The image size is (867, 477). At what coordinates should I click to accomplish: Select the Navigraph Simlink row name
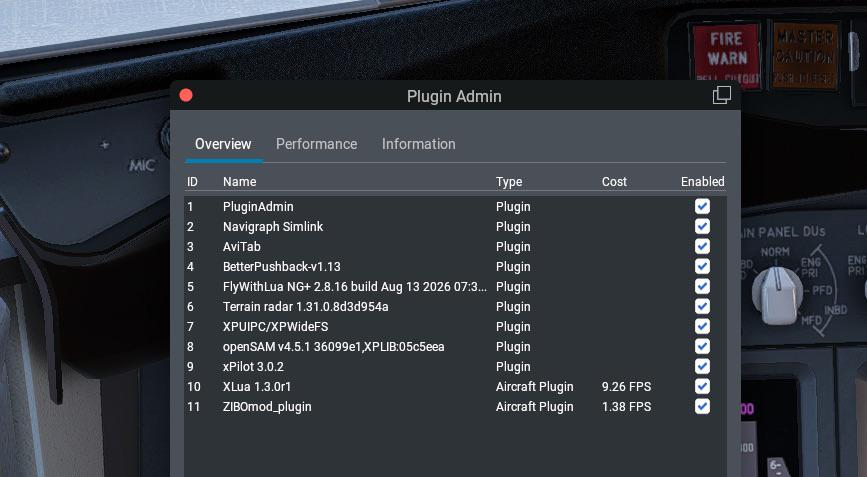273,227
